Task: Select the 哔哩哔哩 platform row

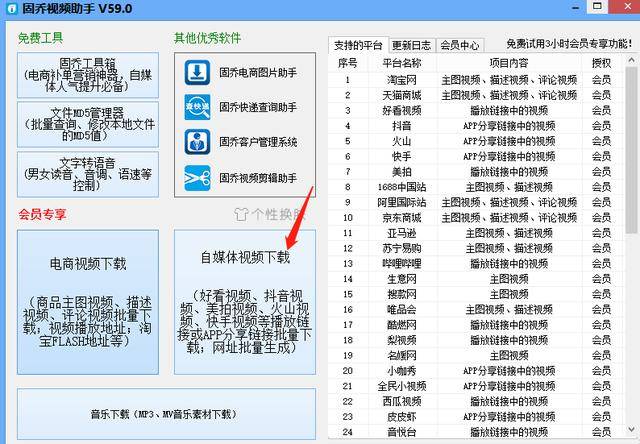Action: tap(402, 264)
